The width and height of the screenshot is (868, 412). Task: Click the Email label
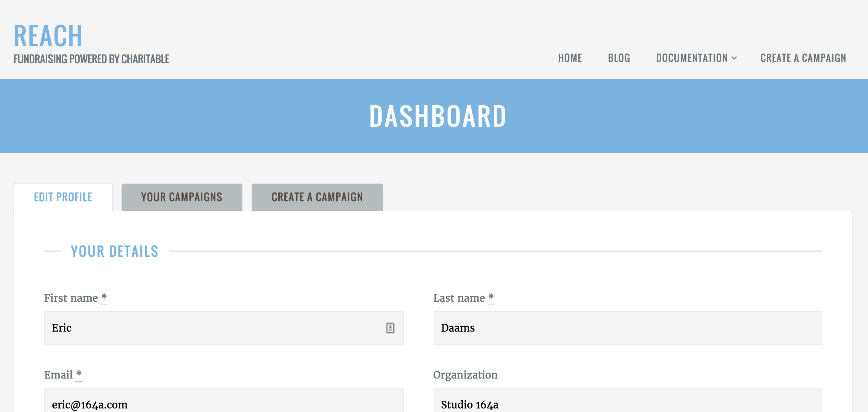tap(63, 375)
